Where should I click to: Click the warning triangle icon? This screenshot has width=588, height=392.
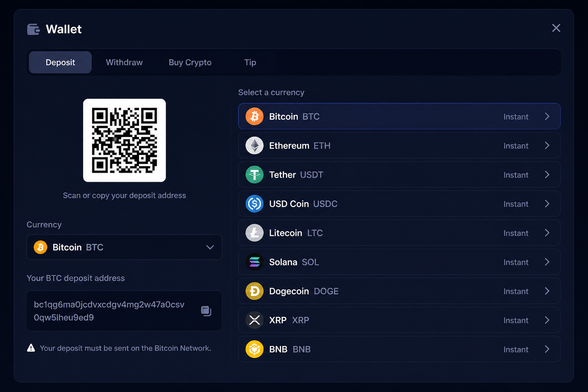[31, 348]
